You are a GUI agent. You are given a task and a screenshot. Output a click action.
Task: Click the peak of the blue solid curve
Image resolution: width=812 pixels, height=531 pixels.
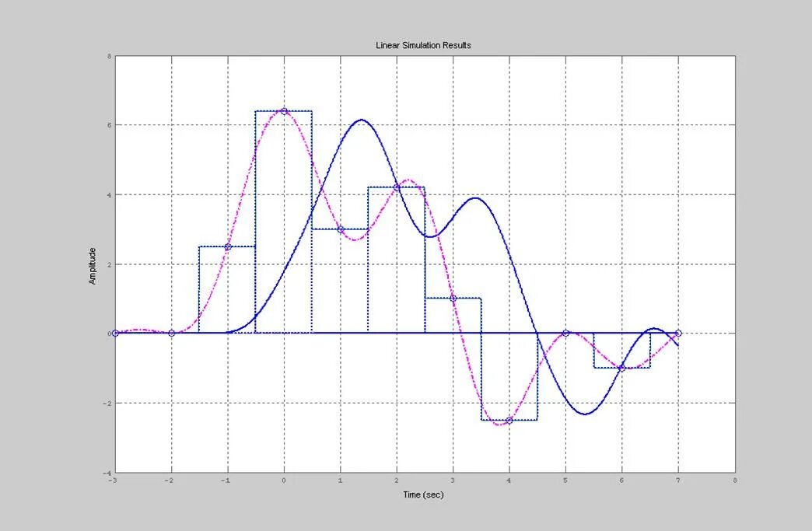point(362,122)
